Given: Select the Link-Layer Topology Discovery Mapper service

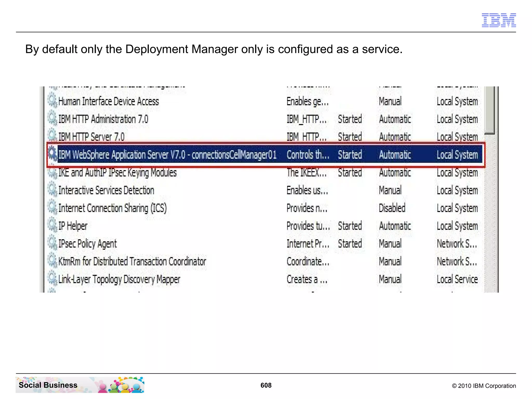Looking at the screenshot, I should (x=119, y=280).
